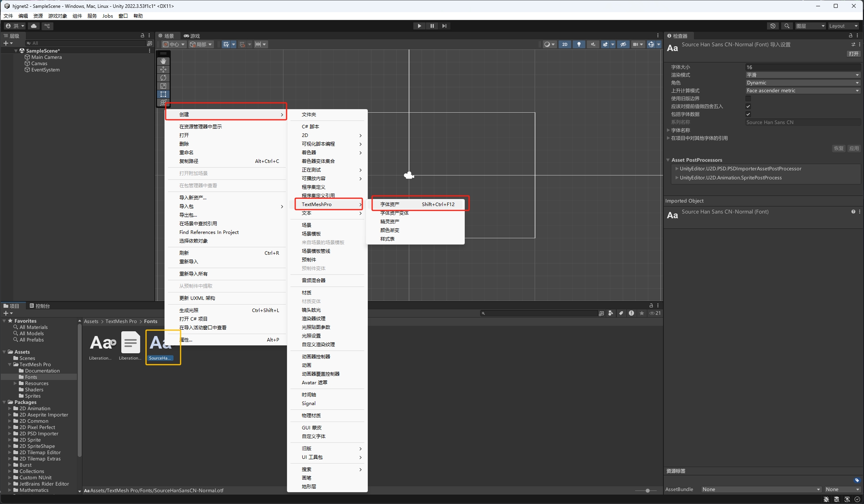
Task: Expand 在项目中对其他字体的引用 foldout
Action: click(x=668, y=138)
